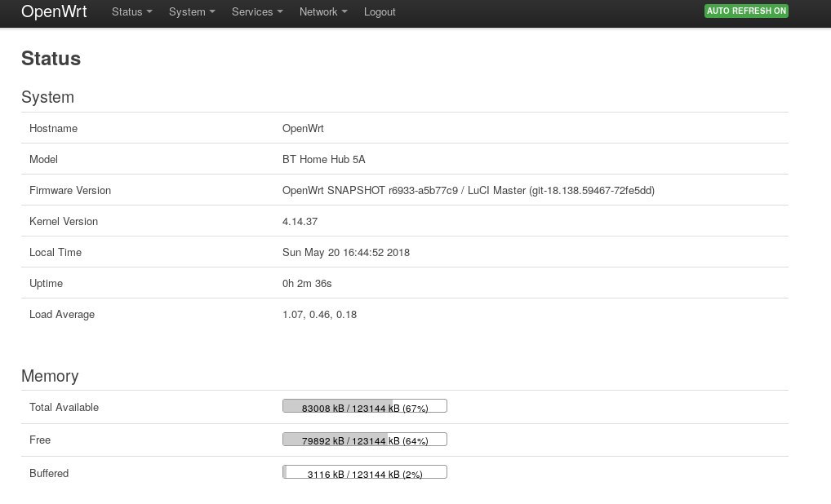Click the Logout link
This screenshot has width=831, height=504.
click(x=380, y=11)
